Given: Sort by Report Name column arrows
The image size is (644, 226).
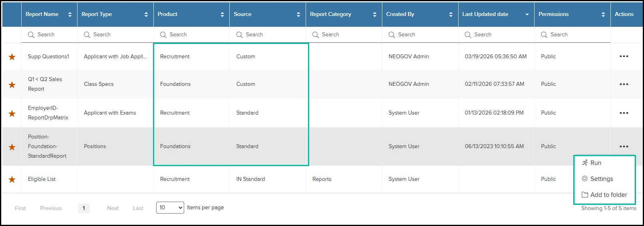Looking at the screenshot, I should tap(70, 14).
